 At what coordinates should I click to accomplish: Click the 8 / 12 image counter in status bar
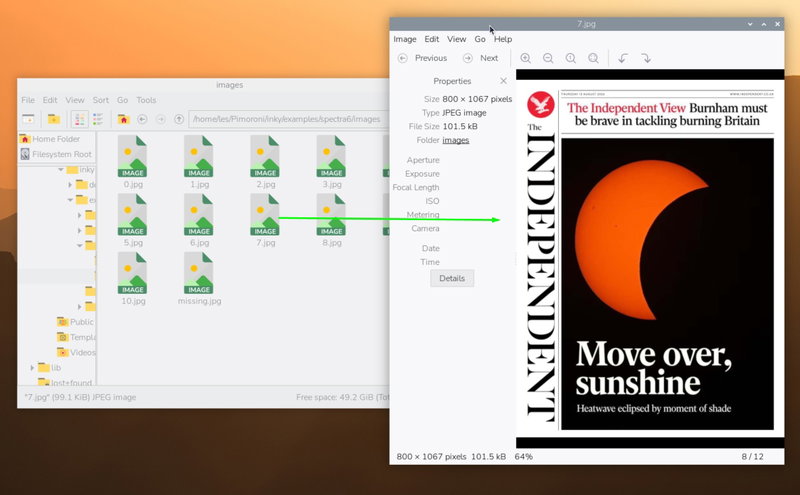click(x=753, y=457)
